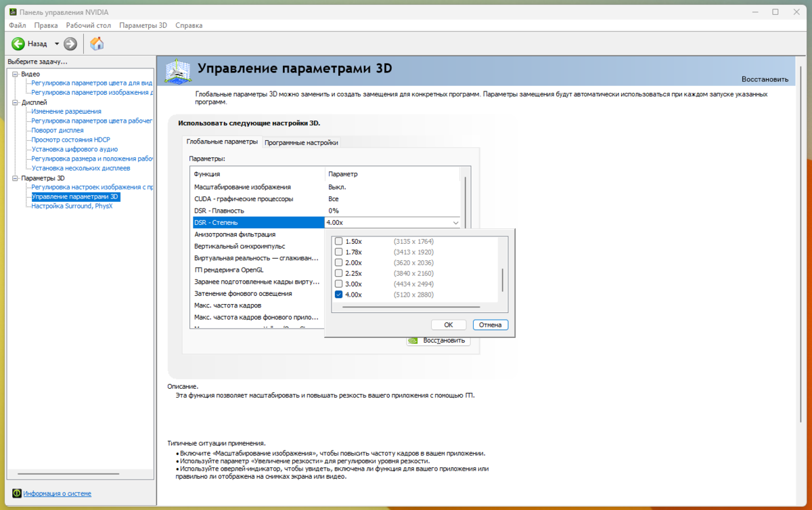Open Поворот дисплея in task tree

point(58,130)
